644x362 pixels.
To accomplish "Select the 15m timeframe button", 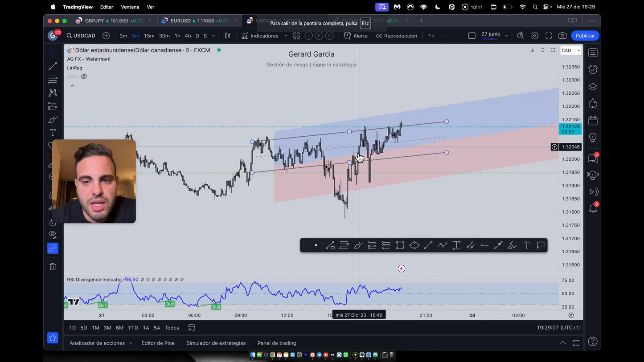I will click(x=149, y=36).
